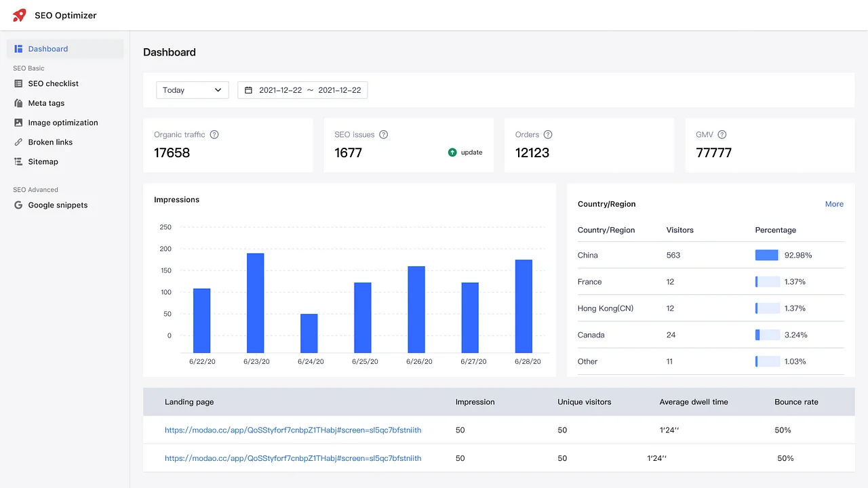Click the calendar icon in the date picker
Screen dimensions: 868x488
248,89
